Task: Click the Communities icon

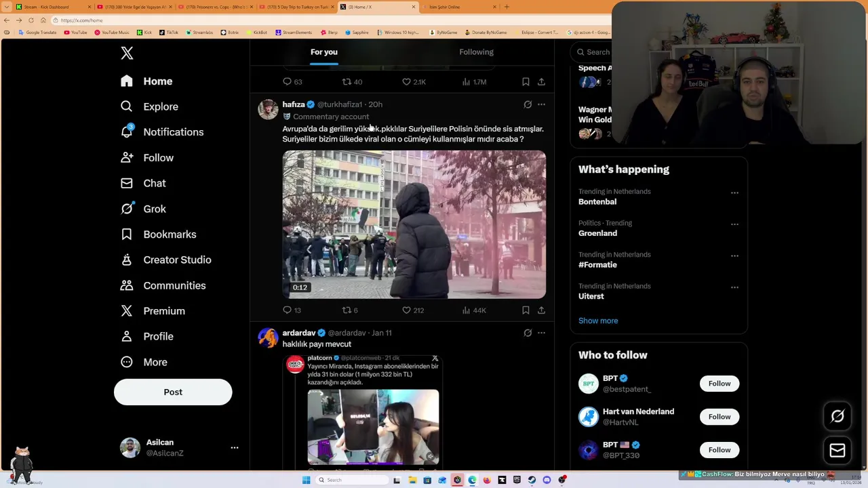Action: point(127,285)
